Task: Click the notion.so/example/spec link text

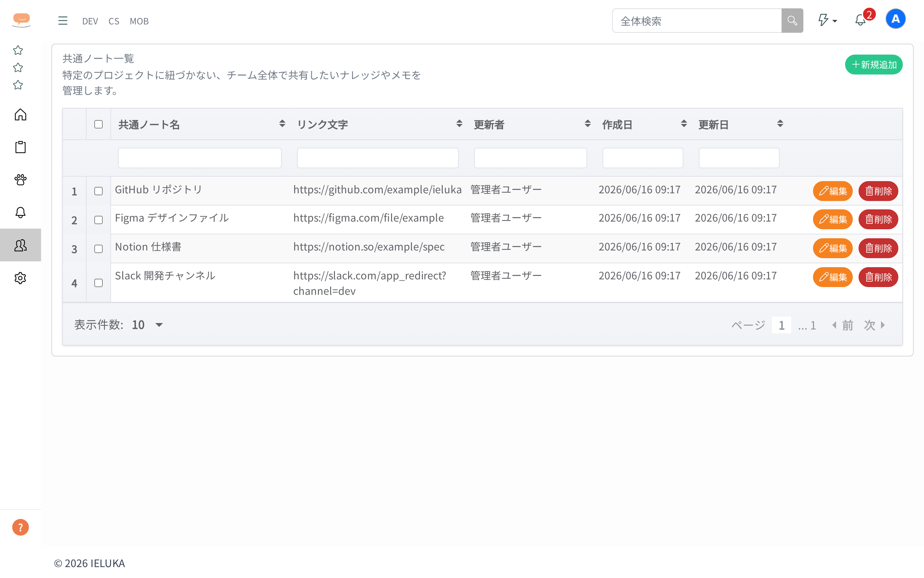Action: pos(369,247)
